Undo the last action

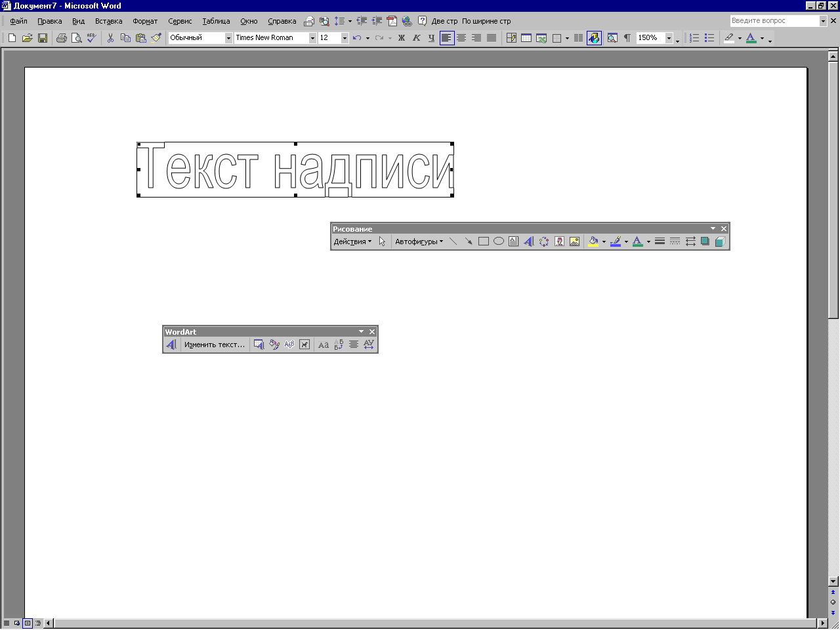(x=357, y=38)
